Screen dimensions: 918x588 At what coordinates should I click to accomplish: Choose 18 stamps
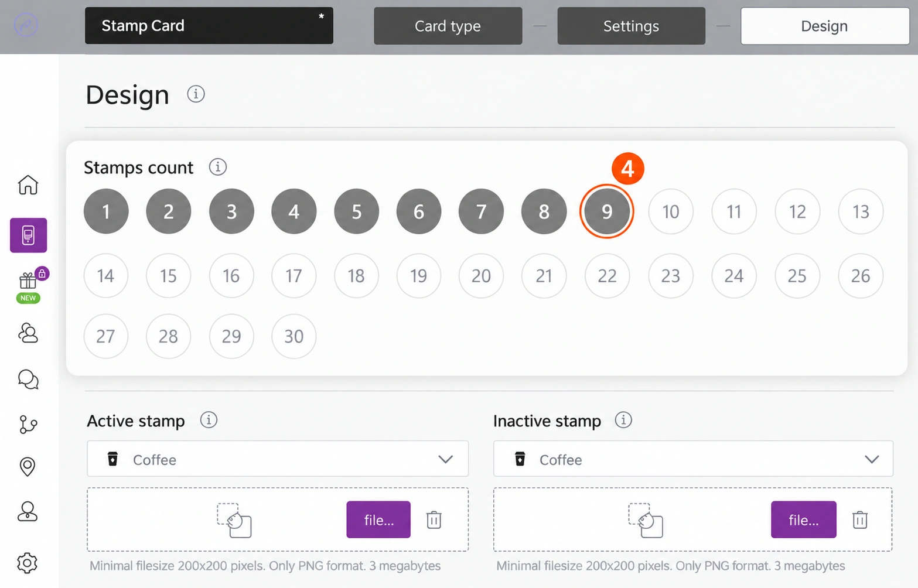click(x=356, y=276)
